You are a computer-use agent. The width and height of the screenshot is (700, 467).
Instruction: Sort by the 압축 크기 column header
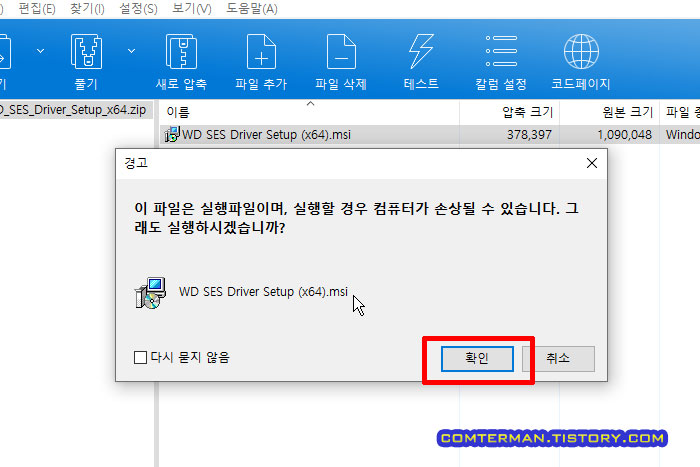coord(509,112)
